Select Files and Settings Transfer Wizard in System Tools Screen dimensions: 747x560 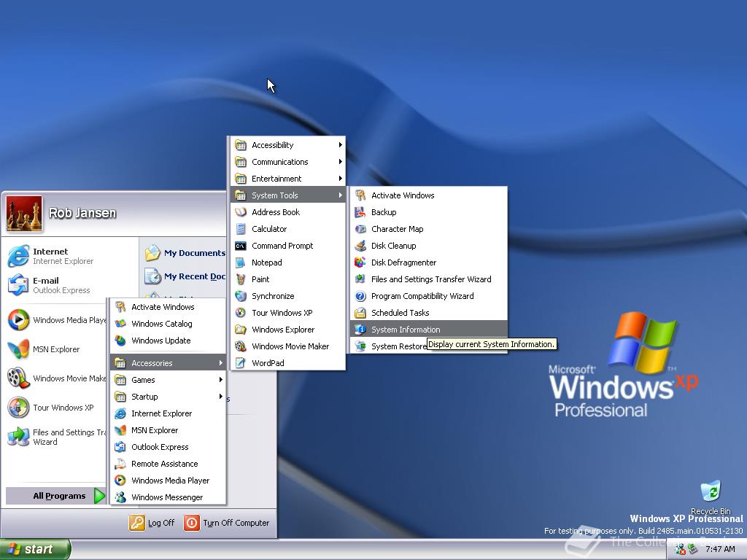click(429, 279)
